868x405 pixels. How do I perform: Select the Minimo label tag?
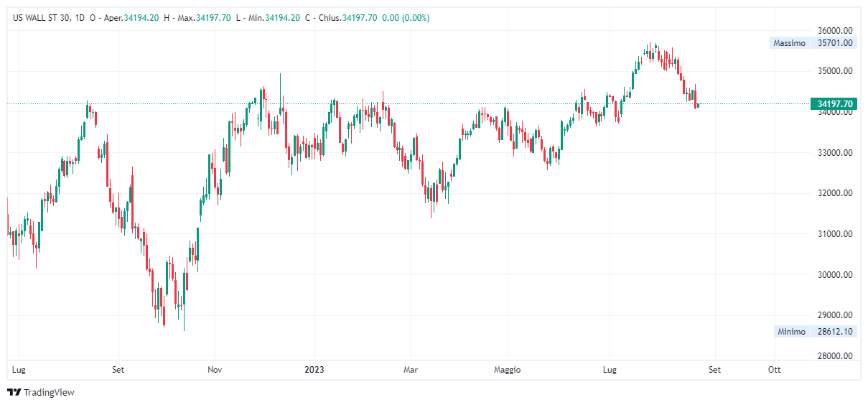click(x=791, y=332)
